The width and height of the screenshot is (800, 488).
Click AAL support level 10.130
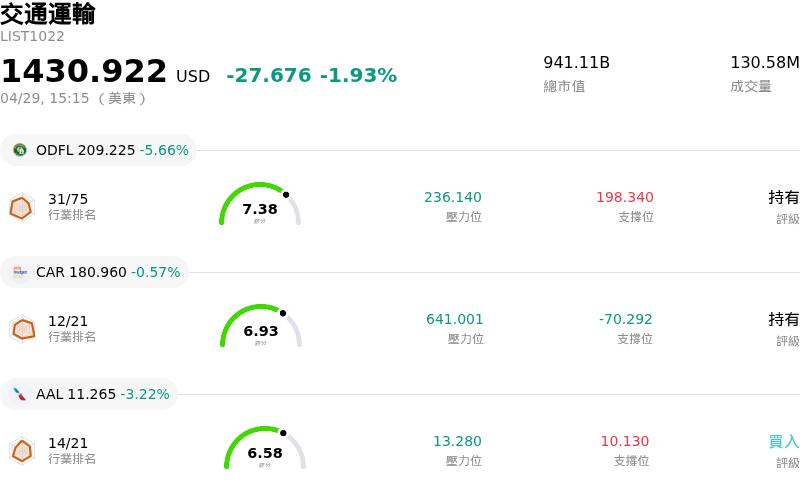click(625, 441)
